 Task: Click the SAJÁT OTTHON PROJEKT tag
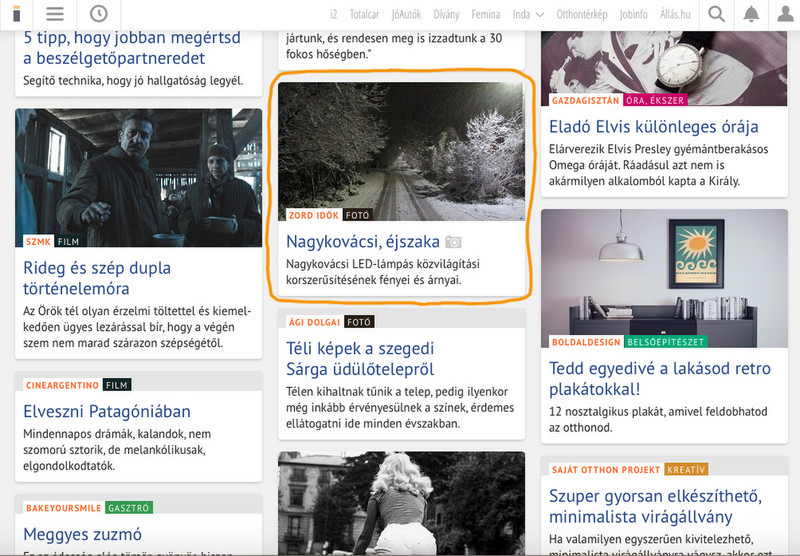pyautogui.click(x=606, y=470)
